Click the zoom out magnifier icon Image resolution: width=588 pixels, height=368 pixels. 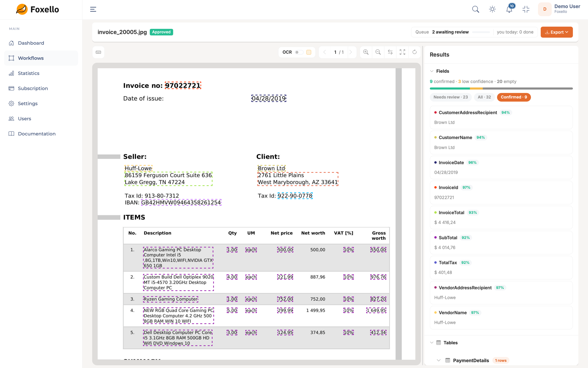pos(378,52)
